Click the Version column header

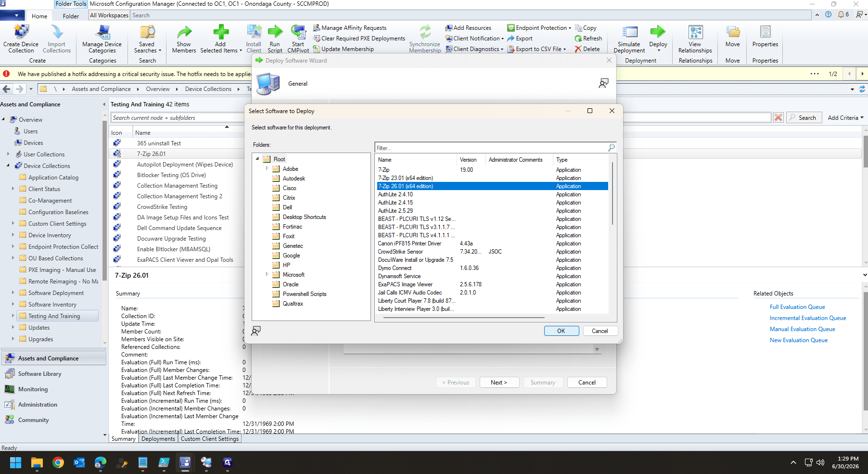click(x=471, y=160)
